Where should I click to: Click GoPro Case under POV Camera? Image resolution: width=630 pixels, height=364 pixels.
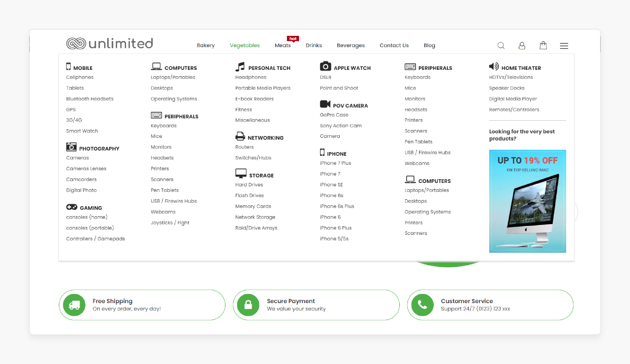334,114
